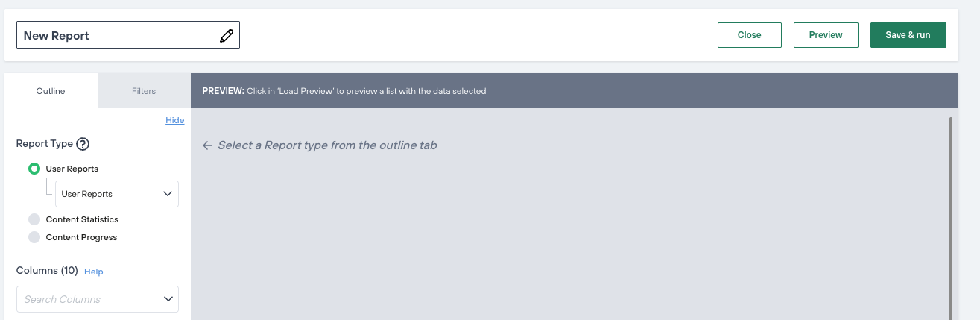Open the Filters tab
This screenshot has height=320, width=980.
[x=144, y=91]
